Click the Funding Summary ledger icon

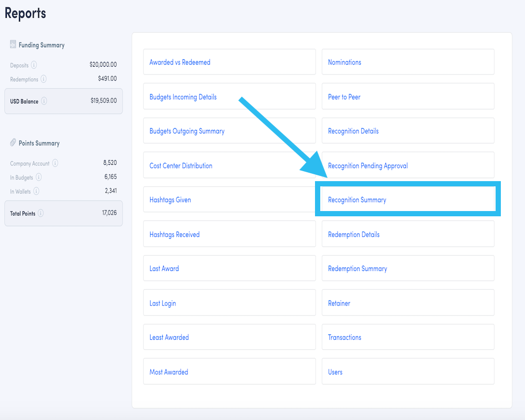pos(13,45)
